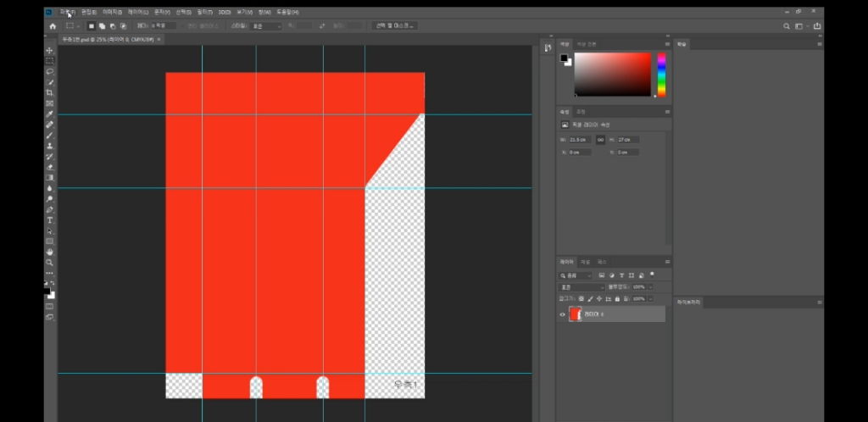Toggle lock all padlock
Screen dimensions: 868x422
coord(617,298)
